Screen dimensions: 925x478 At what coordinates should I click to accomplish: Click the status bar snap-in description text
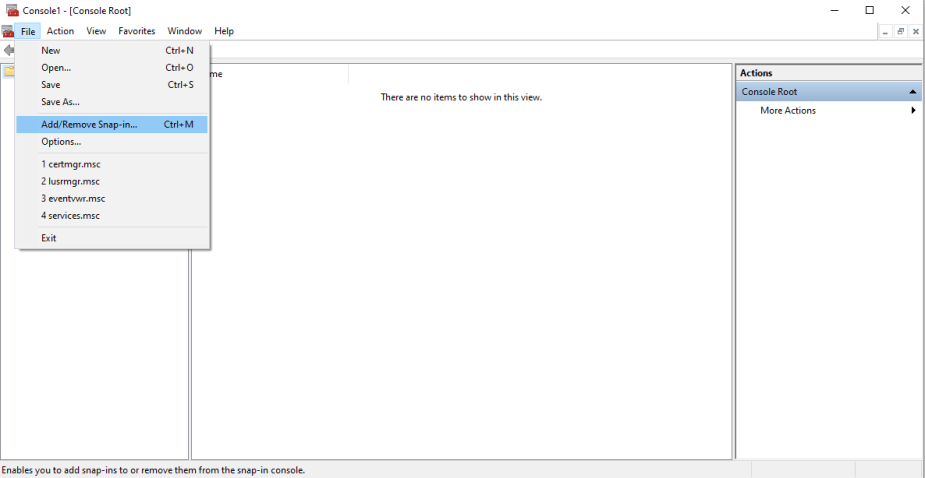[153, 470]
